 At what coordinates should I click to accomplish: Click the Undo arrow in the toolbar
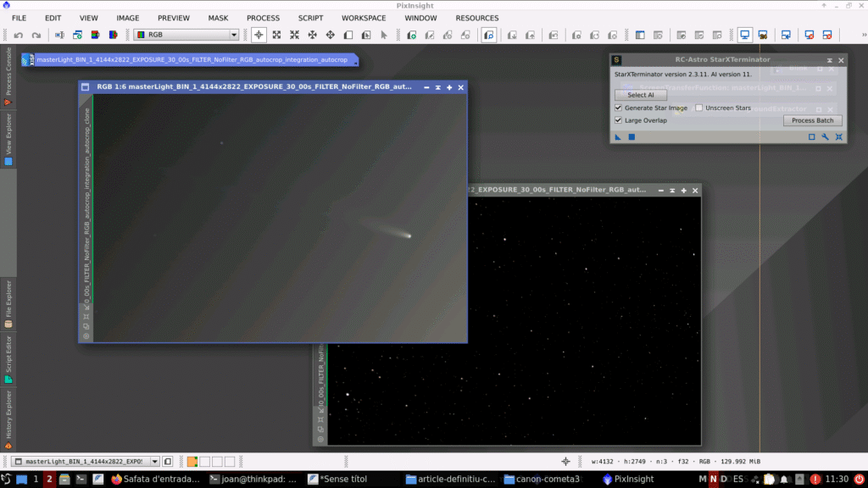[x=18, y=35]
